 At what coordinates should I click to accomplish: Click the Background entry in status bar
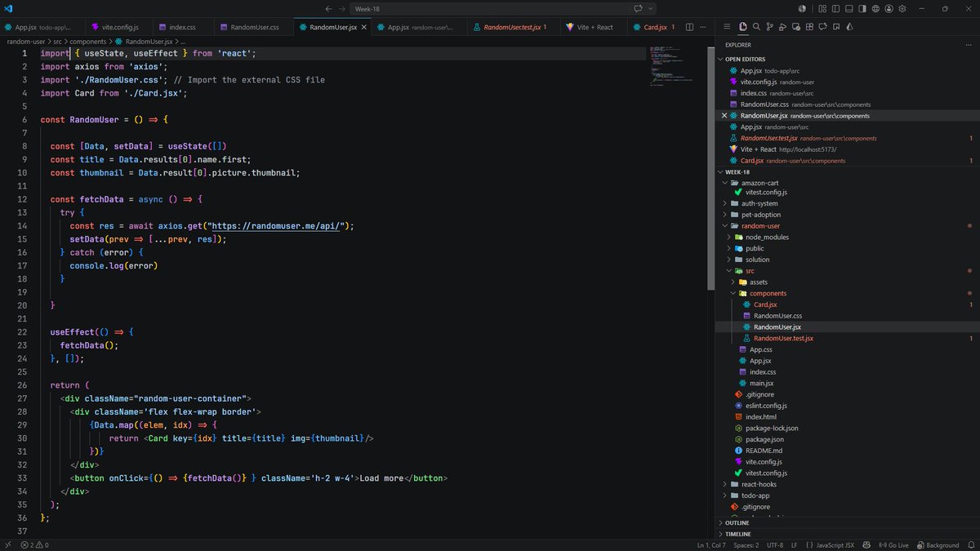click(x=938, y=544)
